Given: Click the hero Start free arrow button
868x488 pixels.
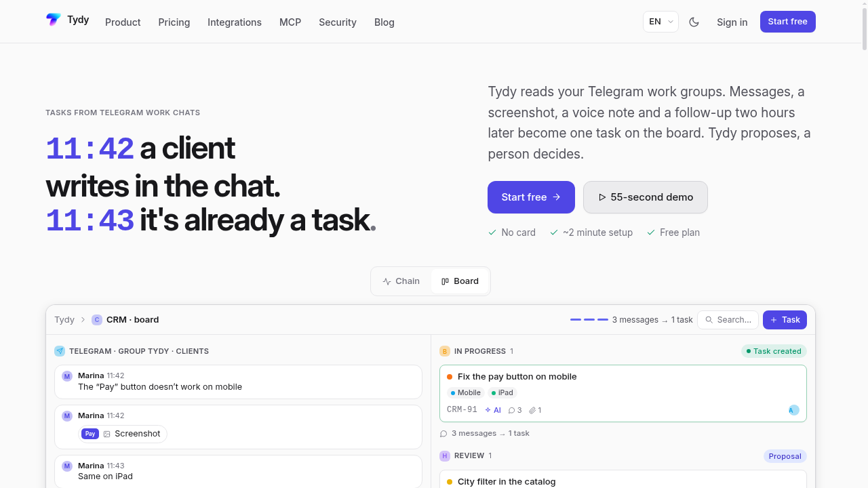Looking at the screenshot, I should (x=531, y=197).
